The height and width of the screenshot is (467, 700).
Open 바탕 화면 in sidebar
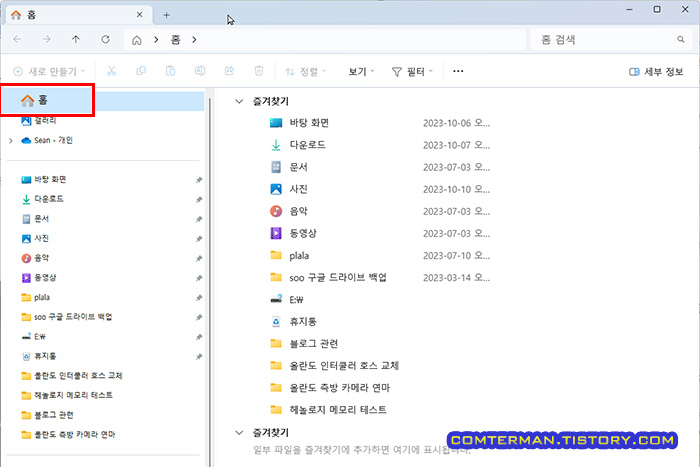click(44, 179)
